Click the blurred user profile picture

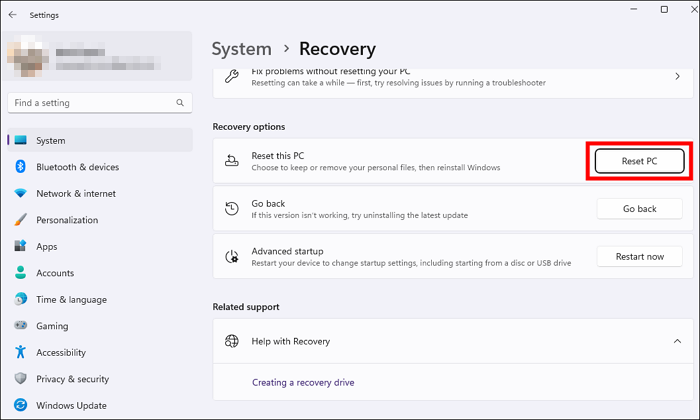pos(28,56)
